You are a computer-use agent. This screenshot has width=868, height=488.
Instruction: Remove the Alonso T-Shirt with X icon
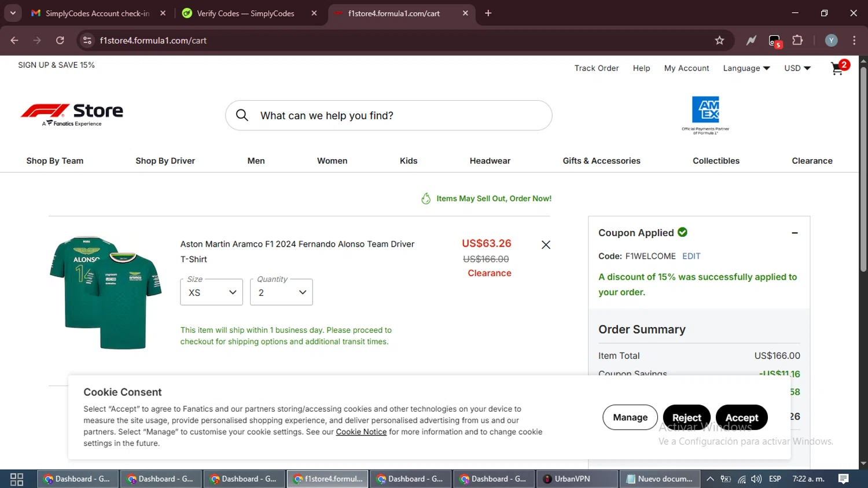pyautogui.click(x=546, y=245)
